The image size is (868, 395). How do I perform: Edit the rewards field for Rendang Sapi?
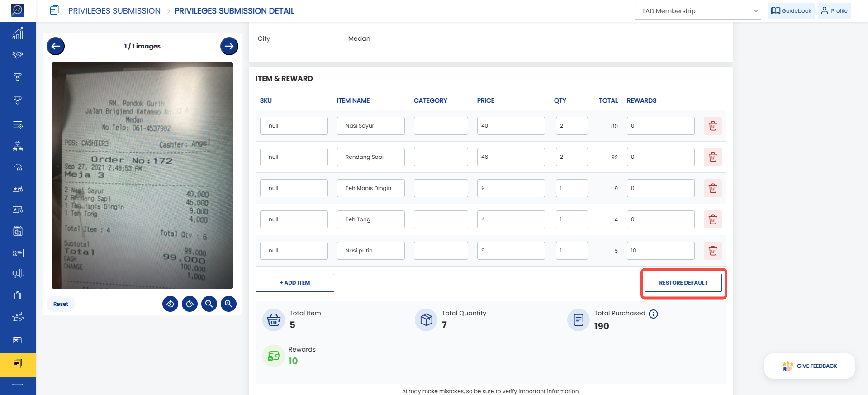[x=661, y=157]
